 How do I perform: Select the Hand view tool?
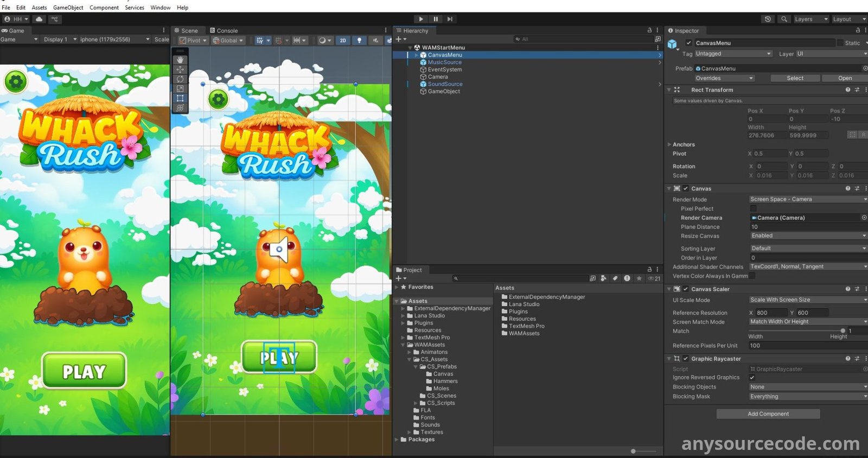180,60
